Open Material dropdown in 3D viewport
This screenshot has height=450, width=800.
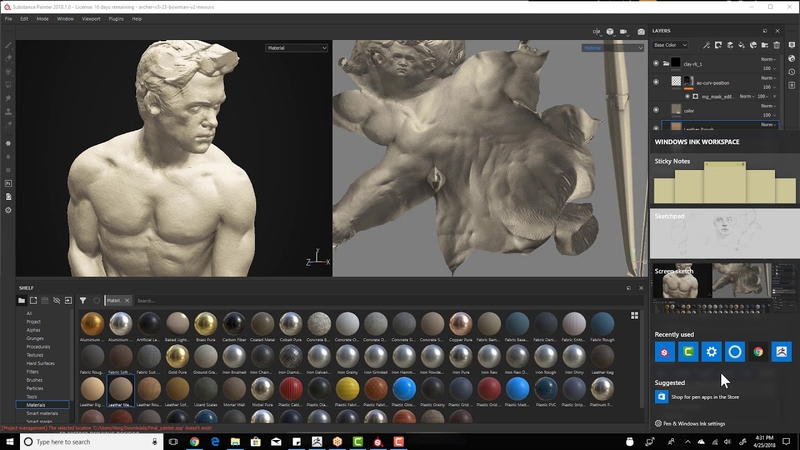(x=296, y=48)
